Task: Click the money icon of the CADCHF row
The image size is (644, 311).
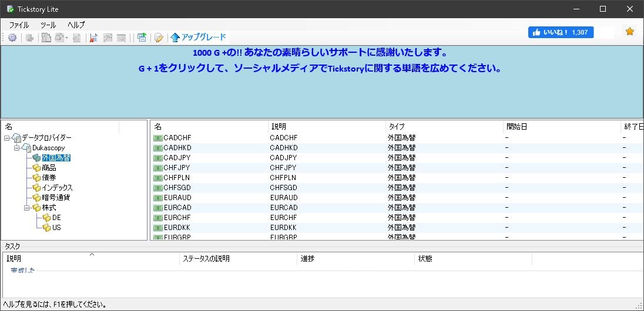Action: (157, 138)
